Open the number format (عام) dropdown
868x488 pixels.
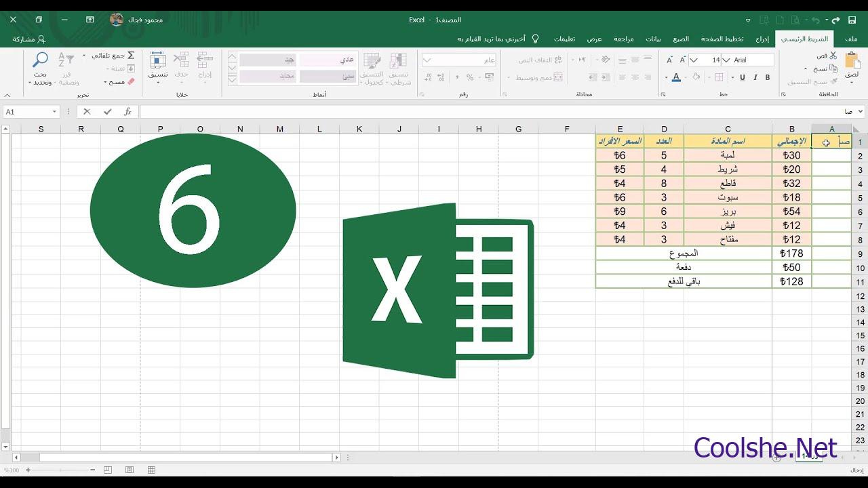tap(427, 60)
